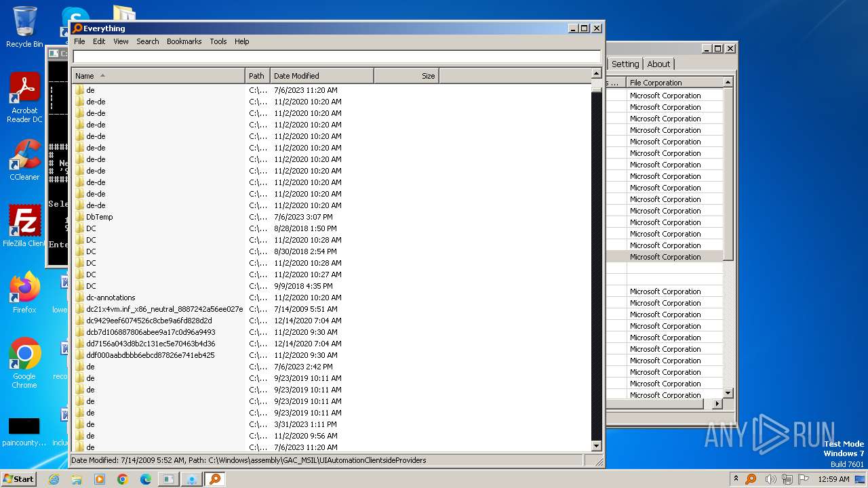Select the Acrobat Reader DC desktop icon
The height and width of the screenshot is (488, 868).
pyautogui.click(x=24, y=98)
